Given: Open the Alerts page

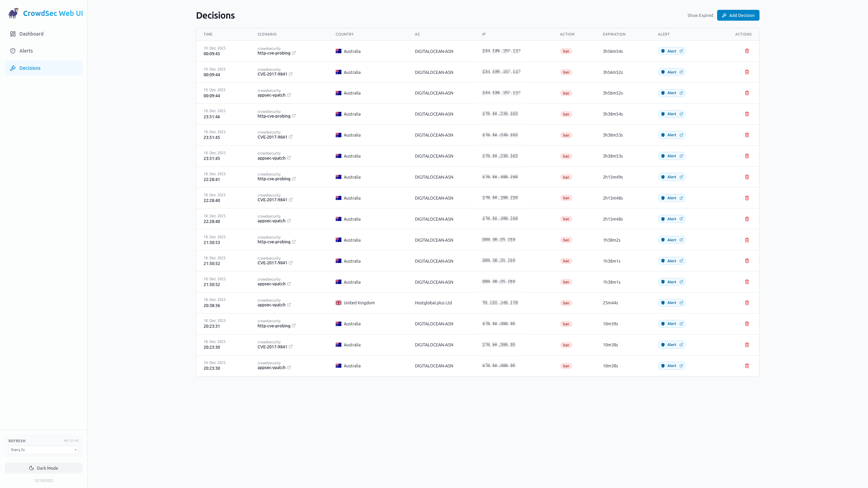Looking at the screenshot, I should (26, 51).
